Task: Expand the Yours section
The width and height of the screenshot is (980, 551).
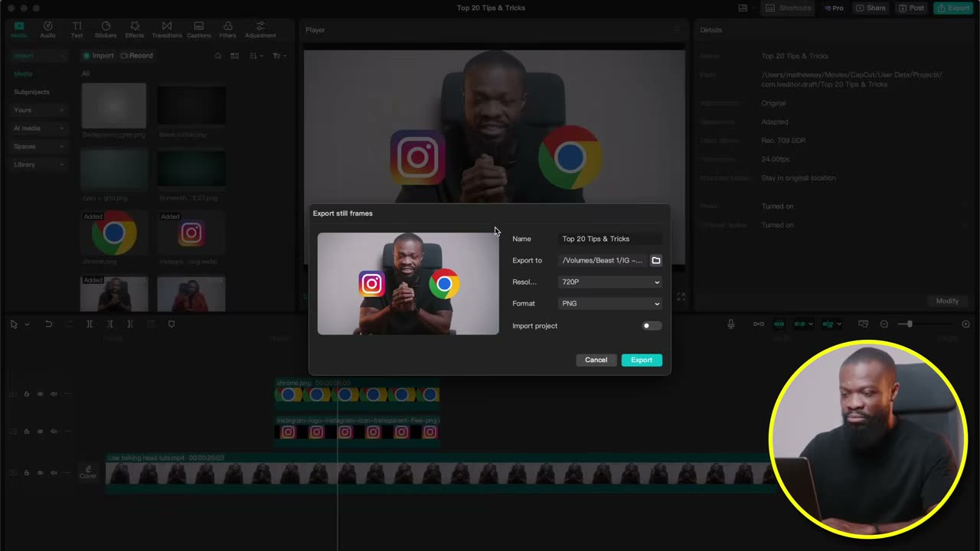Action: [40, 110]
